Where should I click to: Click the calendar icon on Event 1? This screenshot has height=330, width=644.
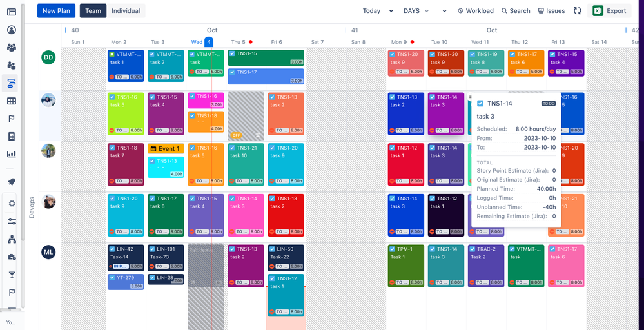point(153,149)
